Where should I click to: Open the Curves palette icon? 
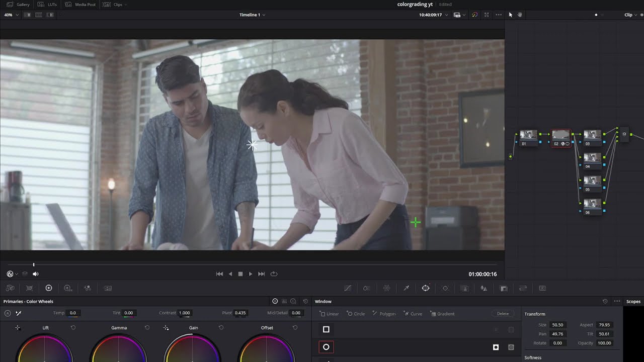[x=348, y=288]
